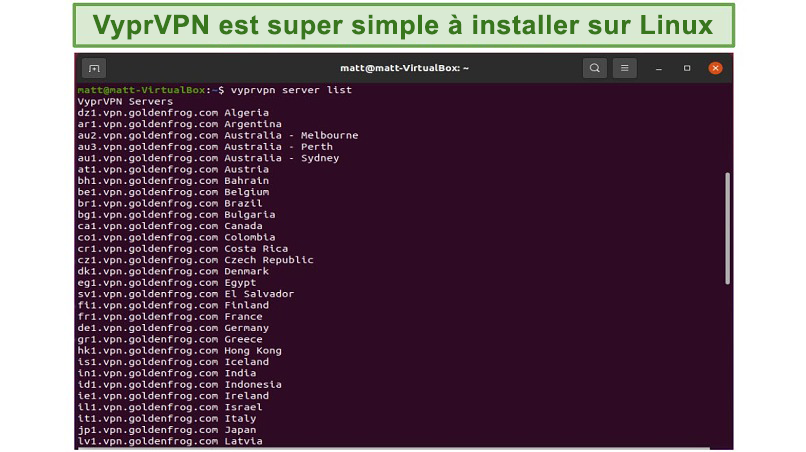Select the Bulgaria server row
The height and width of the screenshot is (452, 806).
[176, 214]
